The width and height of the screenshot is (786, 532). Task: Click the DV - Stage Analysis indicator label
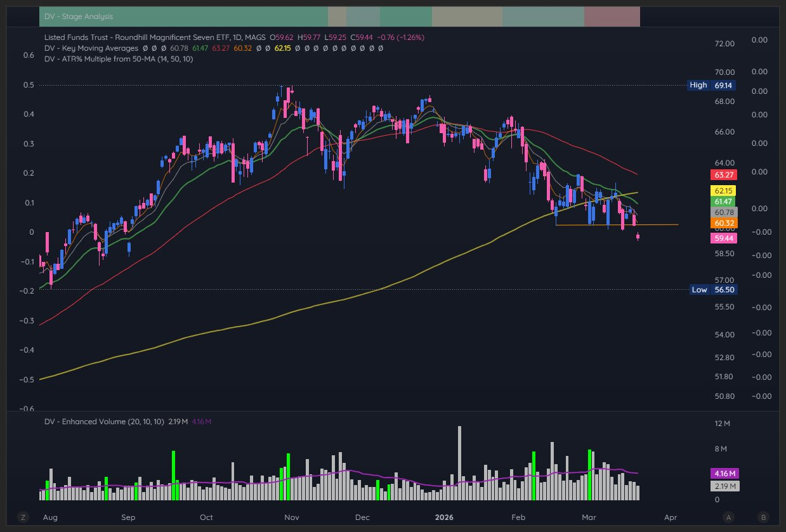[x=79, y=16]
